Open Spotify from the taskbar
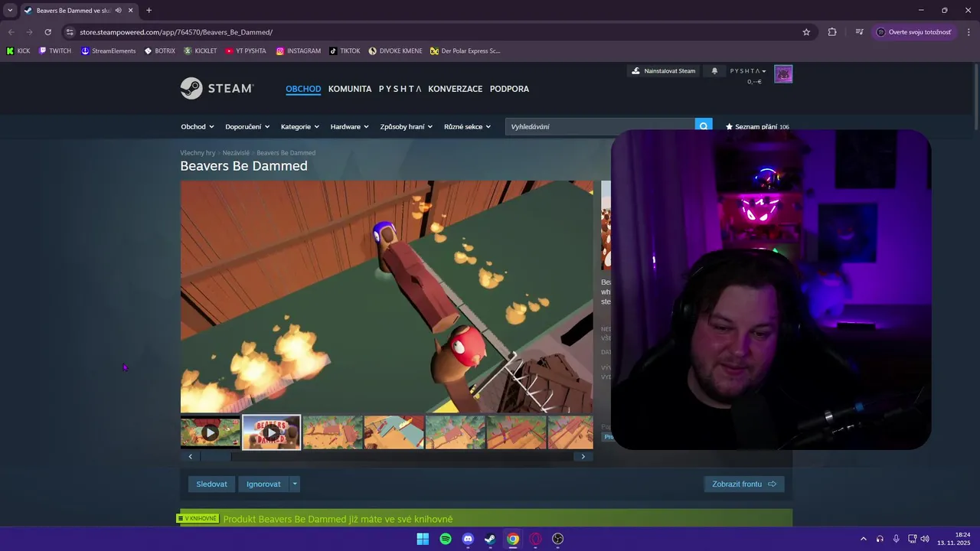 446,539
